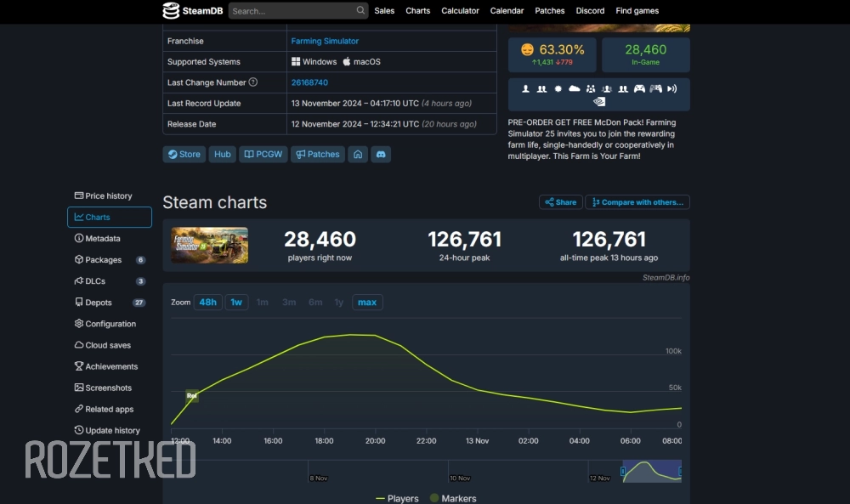Open the Compare with others selector
Viewport: 850px width, 504px height.
(637, 202)
